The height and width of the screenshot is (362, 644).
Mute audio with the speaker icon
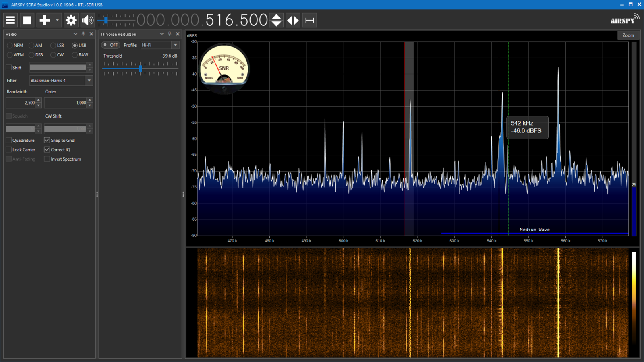[x=87, y=20]
